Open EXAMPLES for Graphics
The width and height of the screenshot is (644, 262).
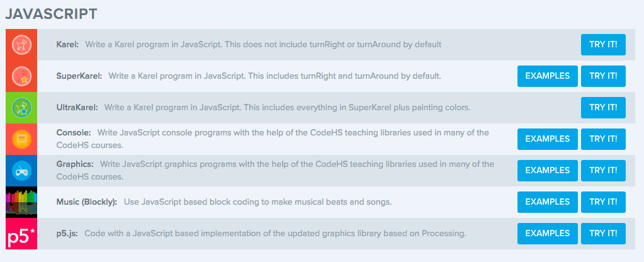(x=547, y=171)
